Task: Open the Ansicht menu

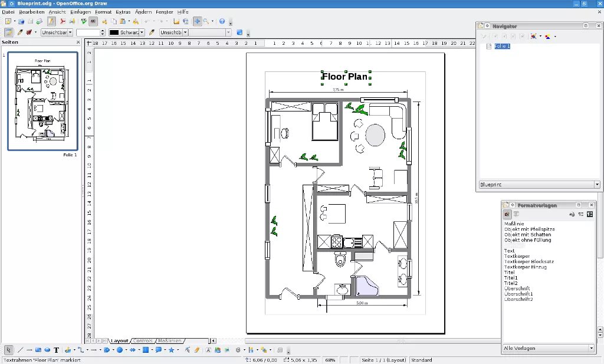Action: click(x=57, y=12)
